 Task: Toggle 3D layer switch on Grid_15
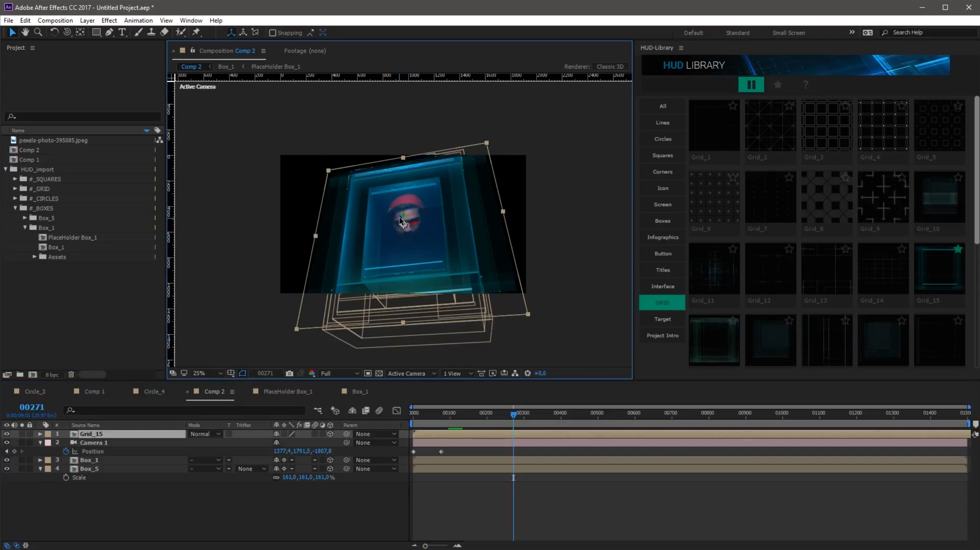tap(330, 434)
